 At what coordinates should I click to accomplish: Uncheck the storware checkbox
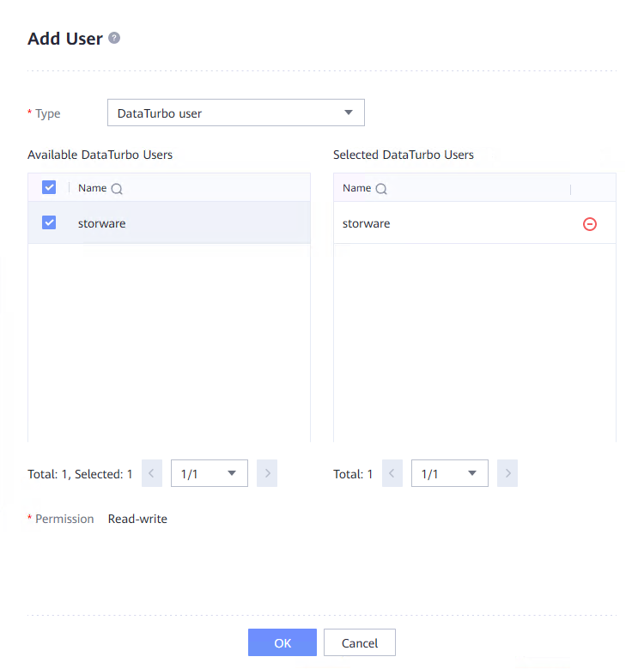coord(49,222)
